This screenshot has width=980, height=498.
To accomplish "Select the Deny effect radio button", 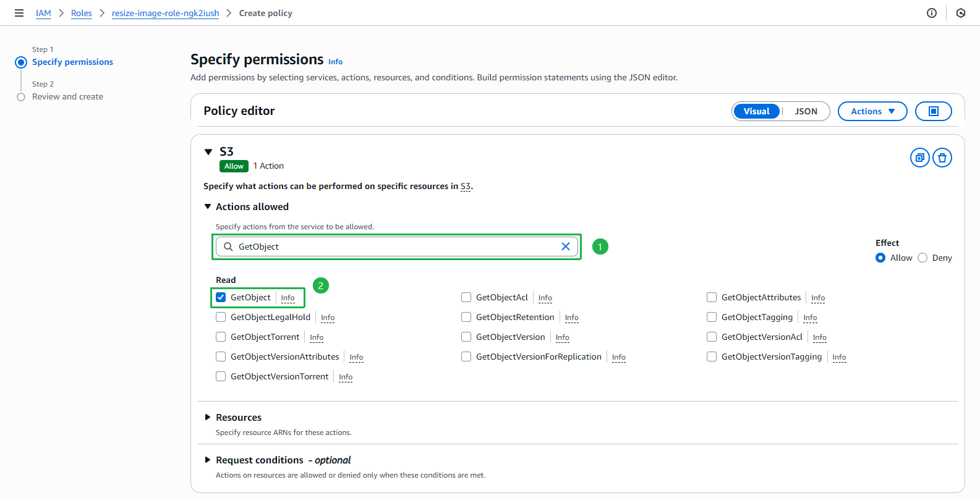I will point(922,258).
